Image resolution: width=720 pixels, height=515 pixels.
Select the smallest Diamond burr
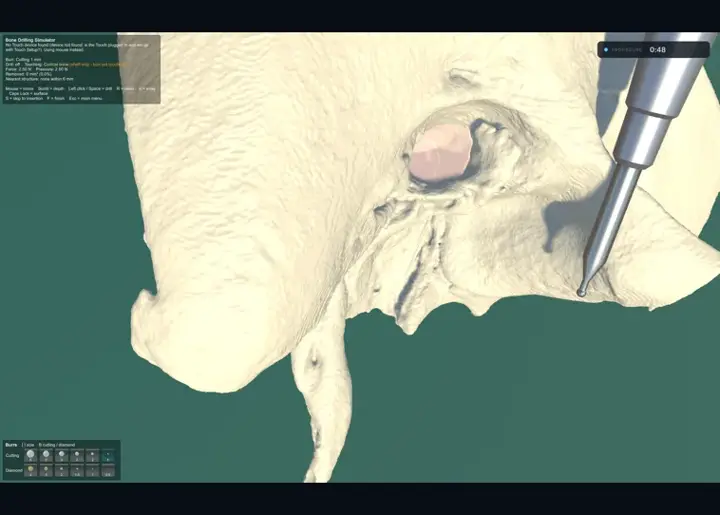pos(108,470)
